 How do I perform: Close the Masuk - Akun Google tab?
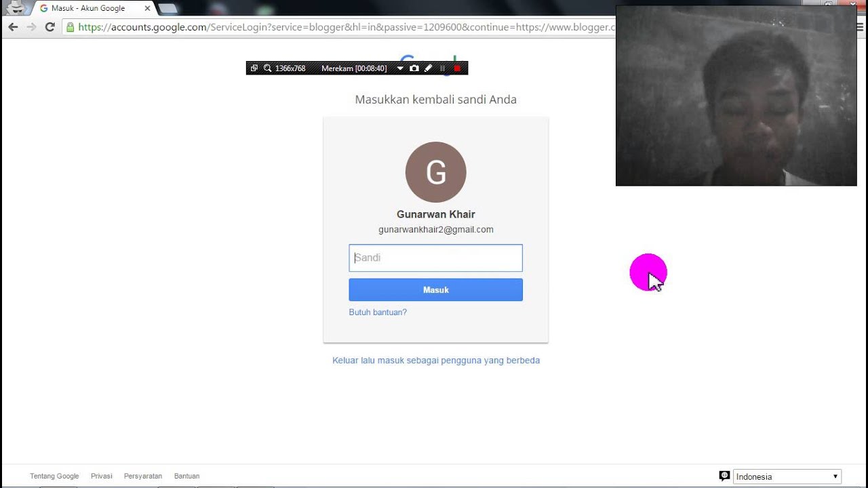point(147,8)
